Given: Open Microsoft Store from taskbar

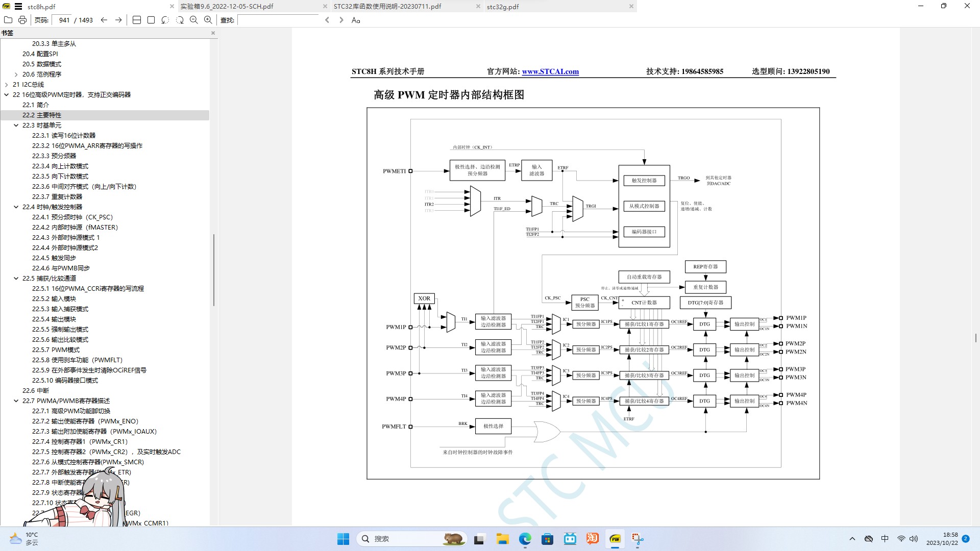Looking at the screenshot, I should (547, 539).
